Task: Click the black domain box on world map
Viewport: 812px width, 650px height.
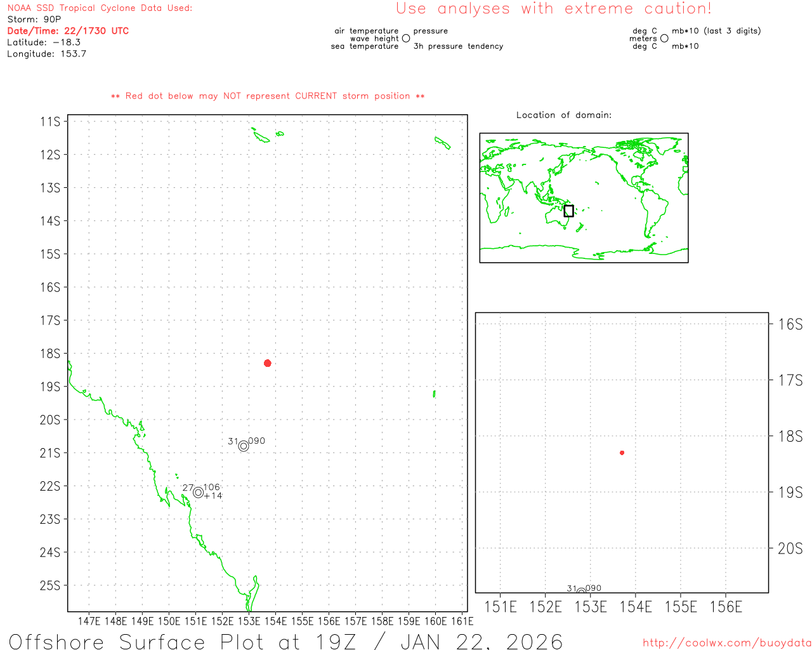Action: tap(568, 211)
